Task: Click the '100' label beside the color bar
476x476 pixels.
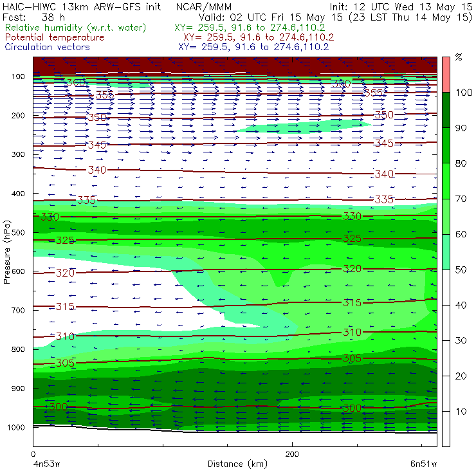Action: pos(464,92)
